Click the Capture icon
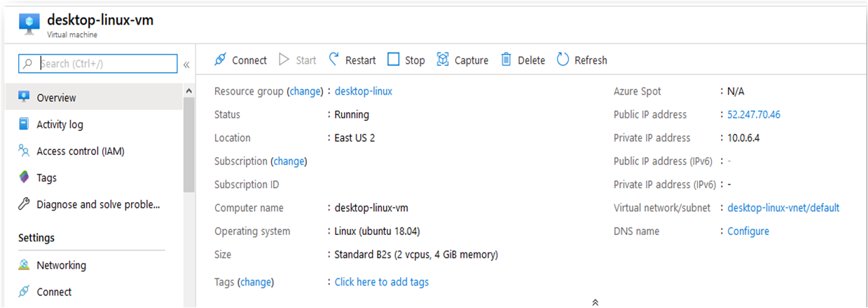868x308 pixels. point(443,60)
